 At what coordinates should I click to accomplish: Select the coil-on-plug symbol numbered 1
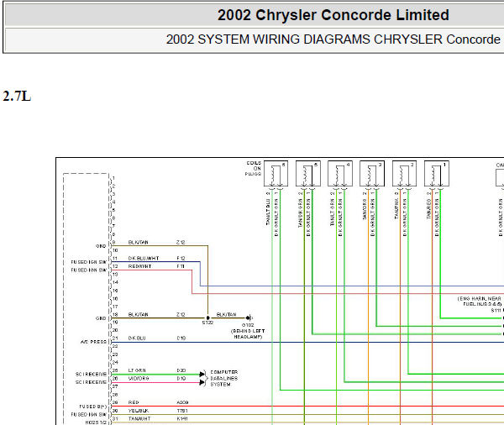point(437,174)
